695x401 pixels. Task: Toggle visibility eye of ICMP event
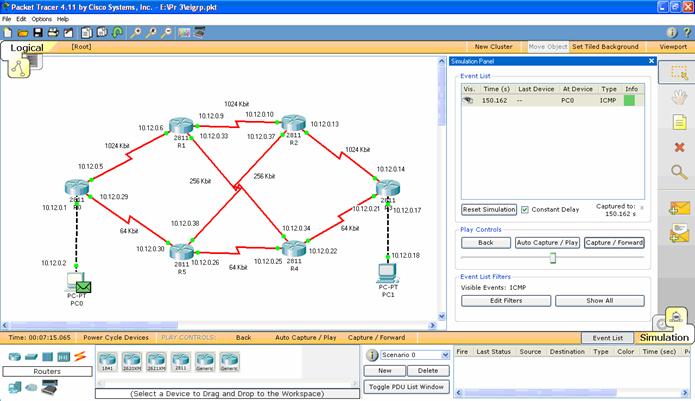pyautogui.click(x=467, y=100)
